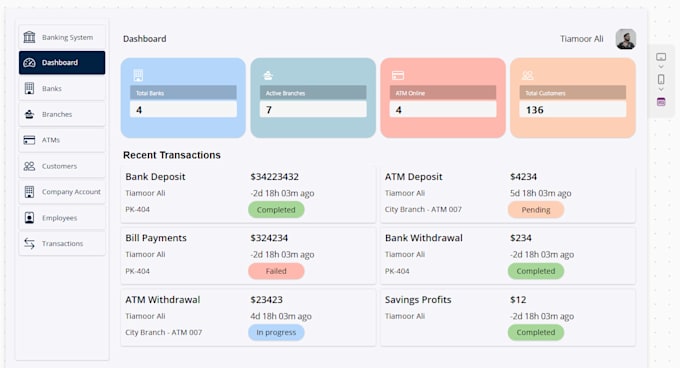This screenshot has height=368, width=680.
Task: Click the Savings Profits transaction title
Action: point(418,300)
